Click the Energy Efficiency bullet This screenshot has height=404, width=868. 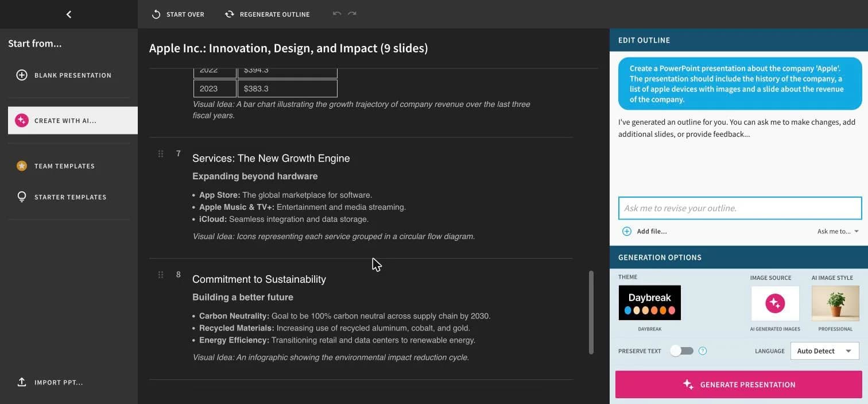point(337,340)
